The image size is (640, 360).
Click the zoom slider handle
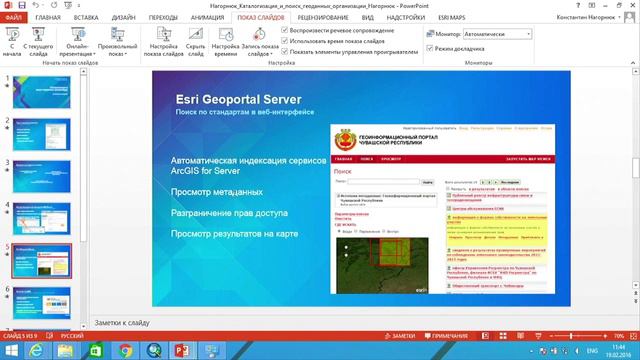point(571,336)
